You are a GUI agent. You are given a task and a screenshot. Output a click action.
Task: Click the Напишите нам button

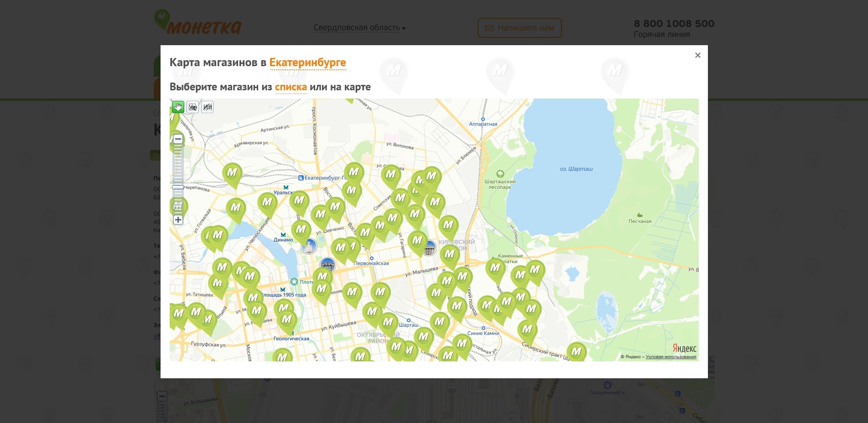click(x=520, y=28)
